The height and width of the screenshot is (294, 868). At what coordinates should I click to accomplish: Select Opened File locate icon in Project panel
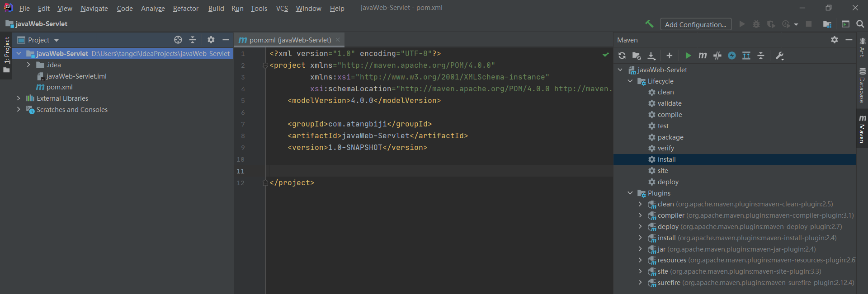[x=178, y=40]
